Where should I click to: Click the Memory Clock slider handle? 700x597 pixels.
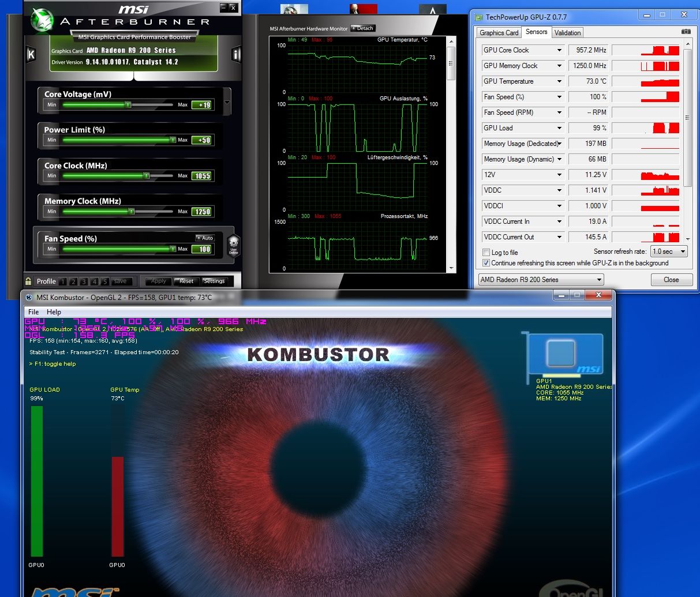click(x=131, y=212)
